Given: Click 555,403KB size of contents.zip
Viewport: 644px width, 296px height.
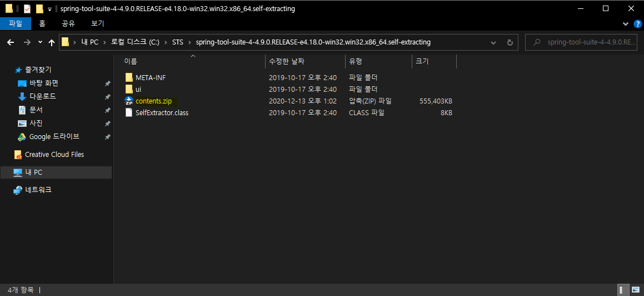Looking at the screenshot, I should click(436, 101).
